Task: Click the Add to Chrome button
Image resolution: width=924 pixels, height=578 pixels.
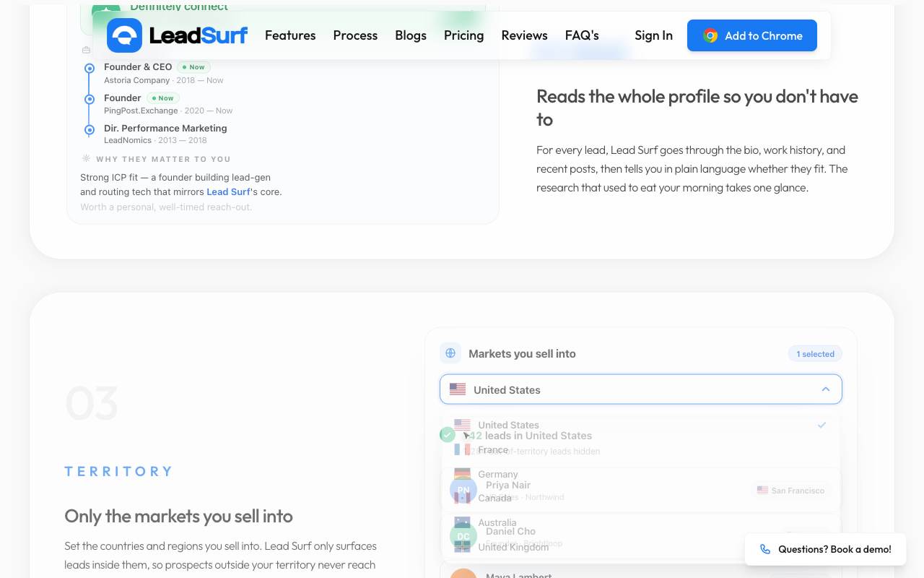Action: coord(752,35)
